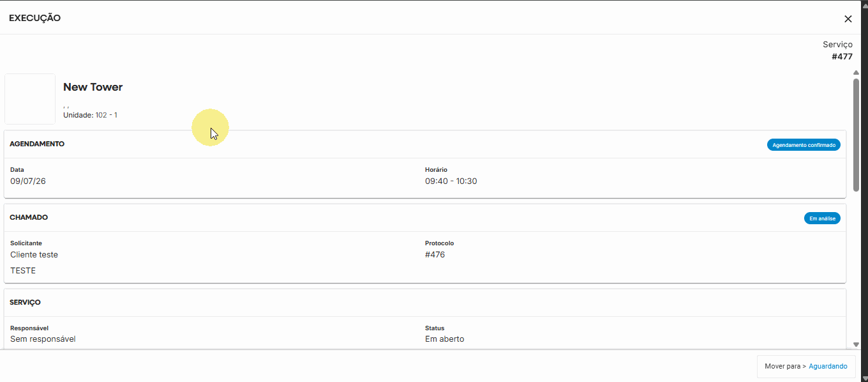Click the New Tower image placeholder
This screenshot has width=868, height=382.
[30, 99]
